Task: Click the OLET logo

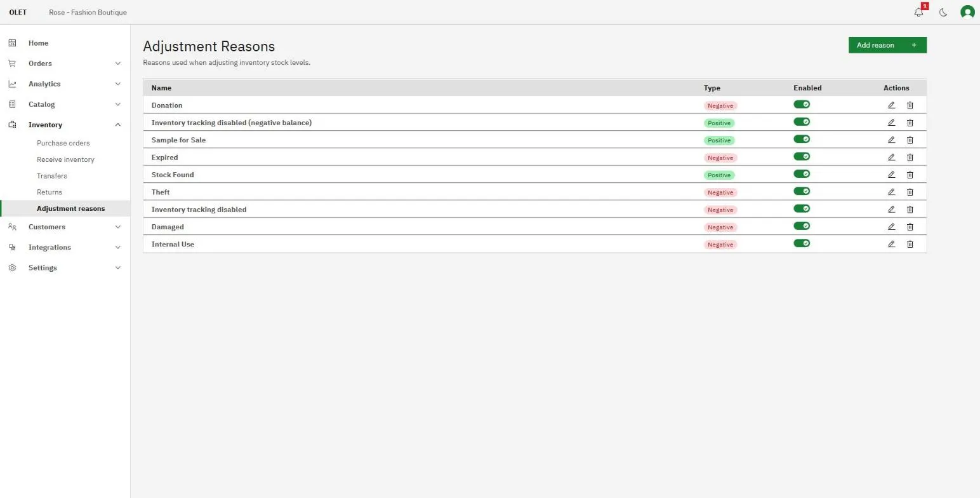Action: tap(18, 12)
